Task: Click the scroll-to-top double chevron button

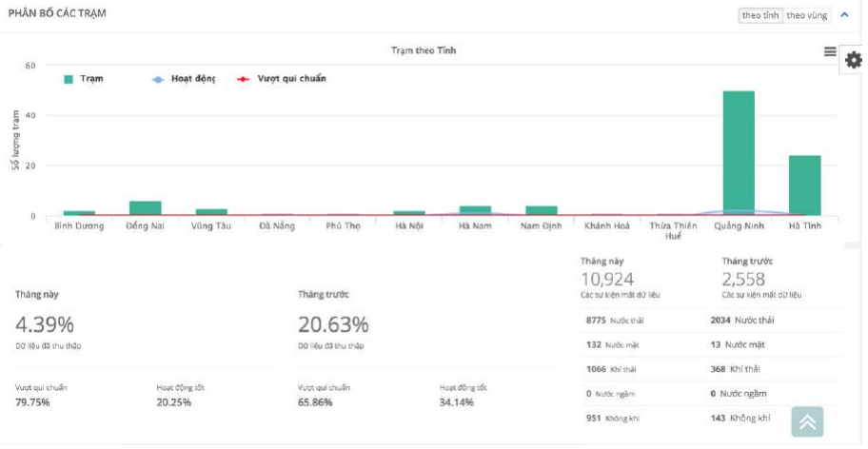Action: [807, 422]
